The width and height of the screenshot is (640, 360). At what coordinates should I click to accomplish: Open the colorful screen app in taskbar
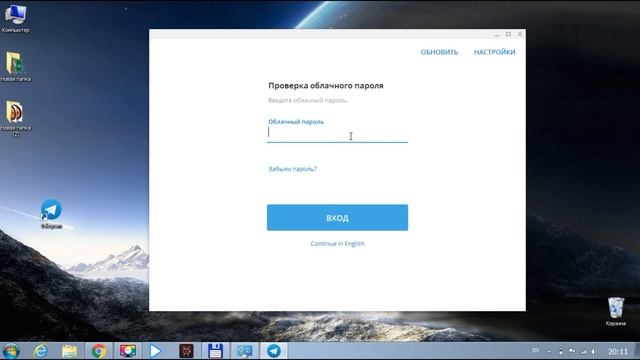coord(128,351)
